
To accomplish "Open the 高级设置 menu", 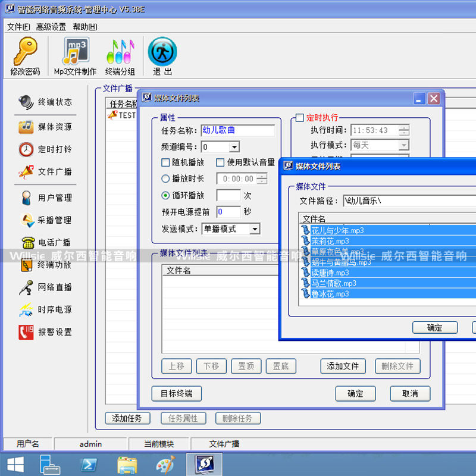I will [51, 27].
